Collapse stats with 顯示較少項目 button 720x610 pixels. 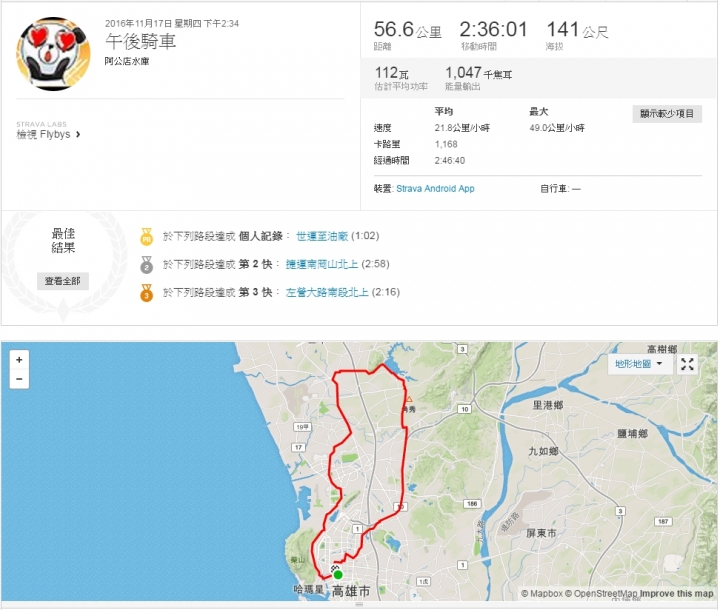point(667,114)
